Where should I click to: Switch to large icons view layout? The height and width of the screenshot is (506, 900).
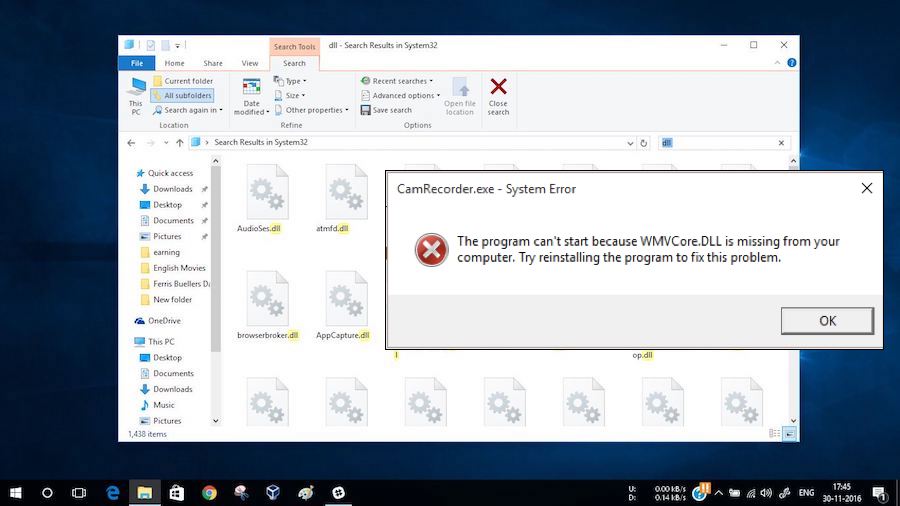pos(790,434)
